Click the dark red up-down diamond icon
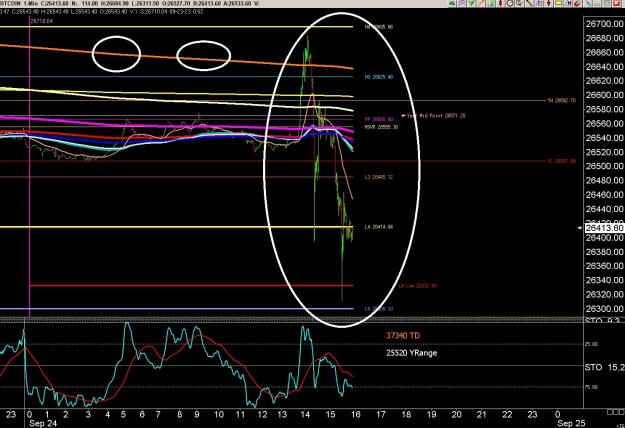Viewport: 625px width, 428px height. [x=500, y=3]
